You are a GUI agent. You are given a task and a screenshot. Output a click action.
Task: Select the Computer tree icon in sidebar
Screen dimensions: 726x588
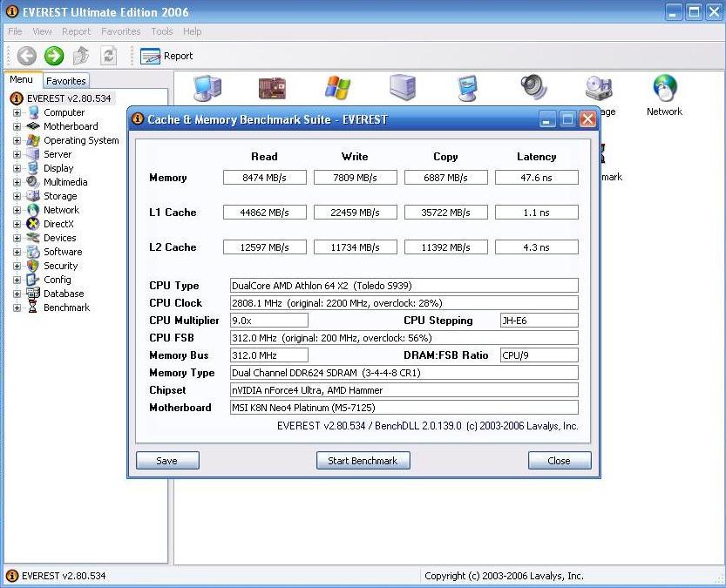(x=33, y=112)
